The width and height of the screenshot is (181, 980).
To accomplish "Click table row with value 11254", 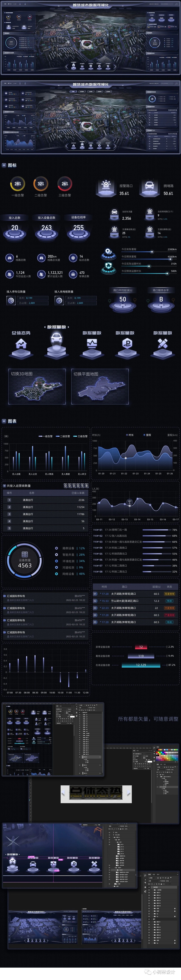I will click(46, 507).
